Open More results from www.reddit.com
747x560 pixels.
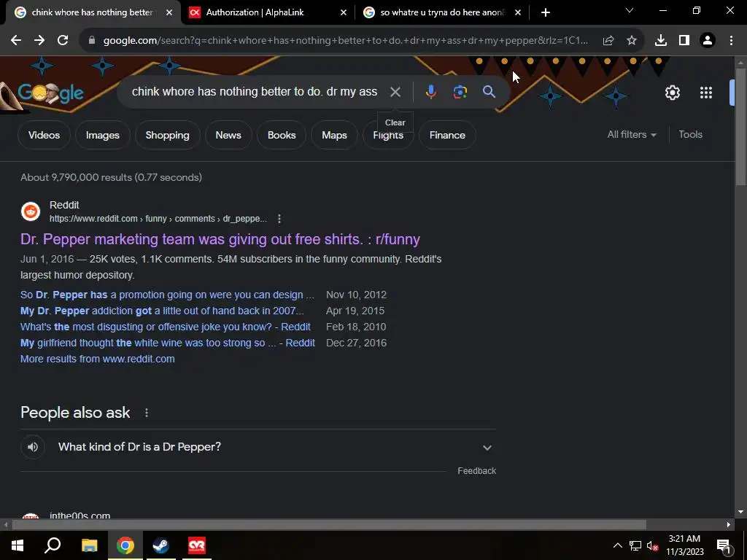click(98, 359)
